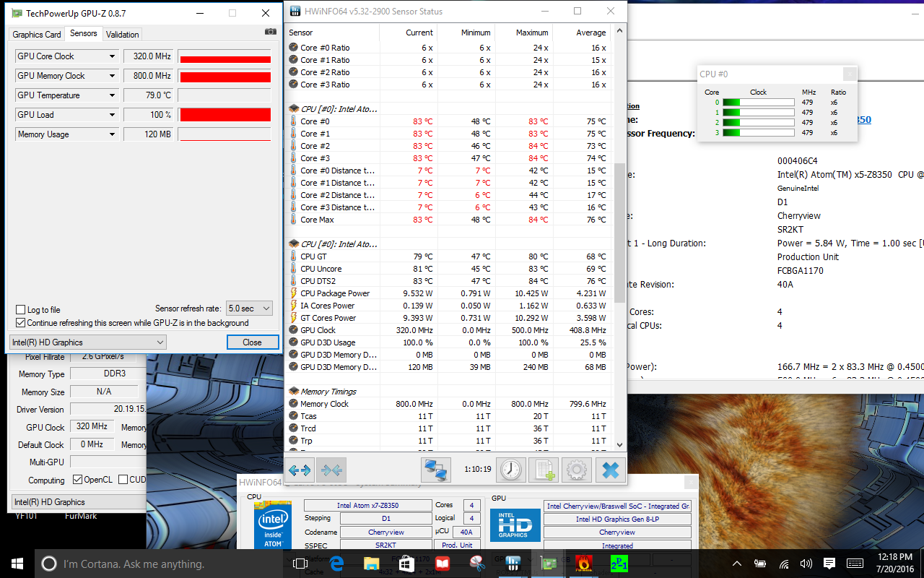The image size is (924, 578).
Task: Launch Microsoft Edge from the taskbar
Action: pyautogui.click(x=336, y=564)
